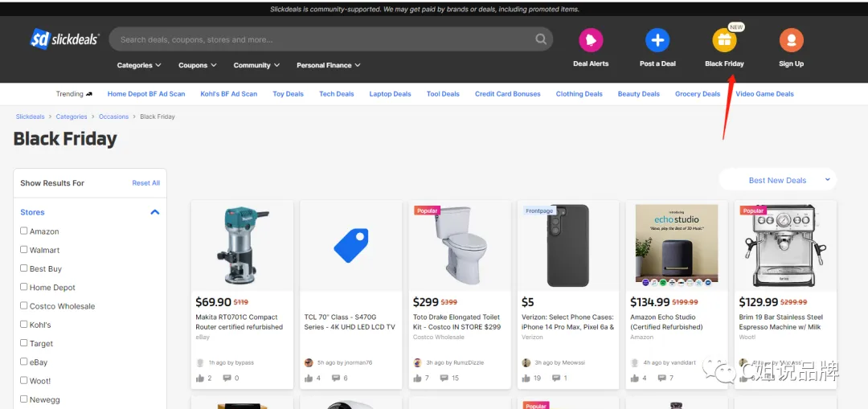This screenshot has width=868, height=409.
Task: Open Makita RT0701C Compact Router title
Action: point(240,322)
